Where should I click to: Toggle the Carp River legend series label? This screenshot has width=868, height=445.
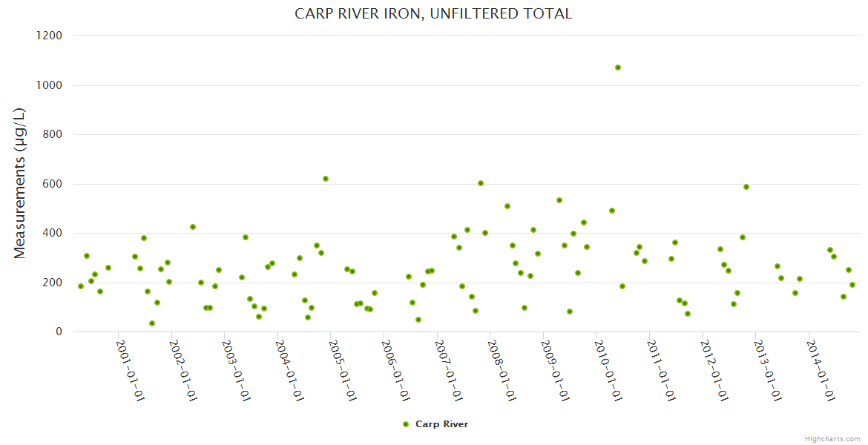click(441, 424)
